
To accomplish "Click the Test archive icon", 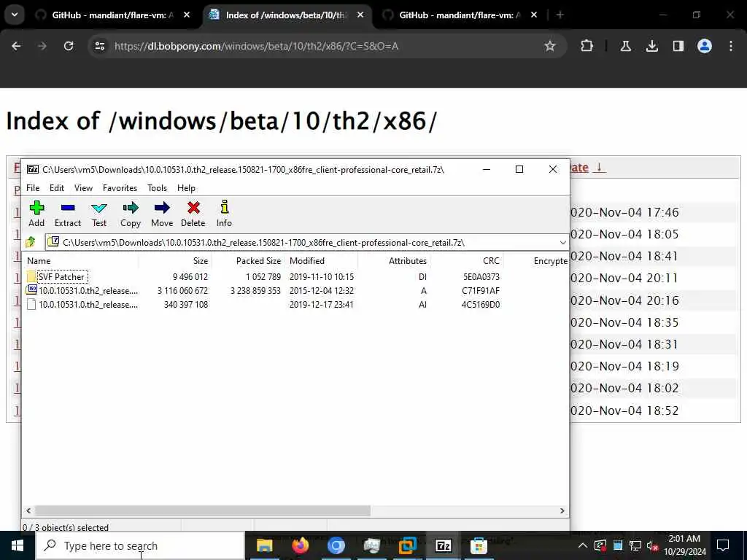I will tap(99, 214).
